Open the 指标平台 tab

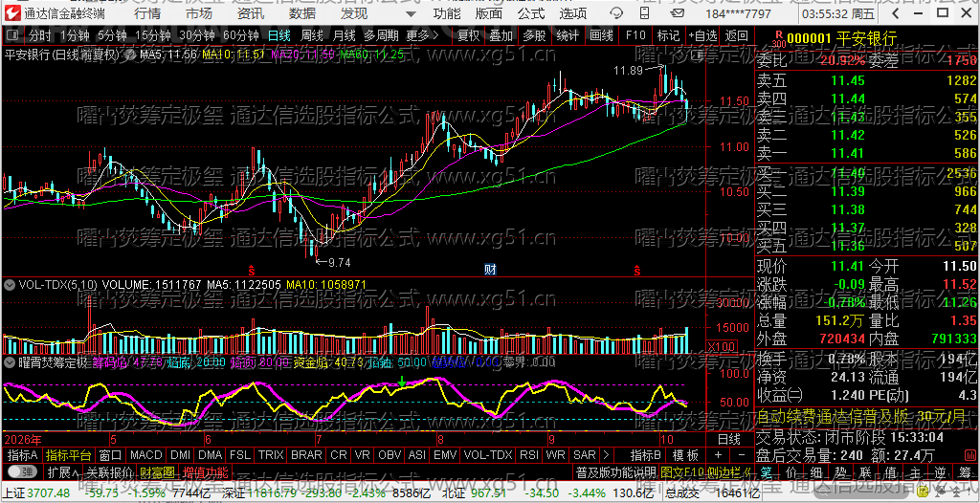pos(69,455)
